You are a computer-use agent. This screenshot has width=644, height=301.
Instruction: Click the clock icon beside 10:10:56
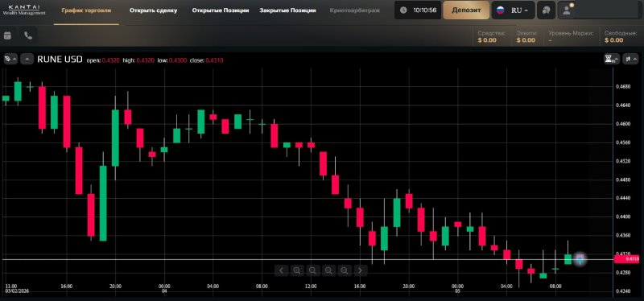[x=403, y=10]
